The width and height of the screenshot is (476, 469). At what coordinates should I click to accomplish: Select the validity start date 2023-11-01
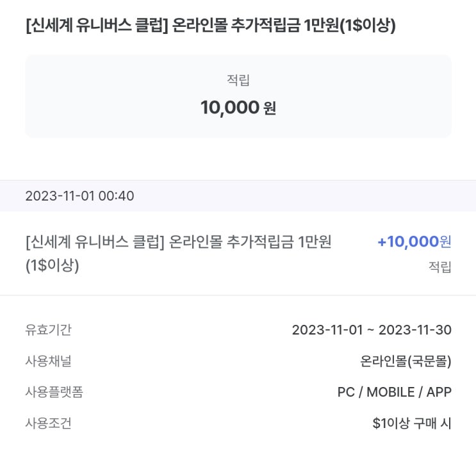click(x=326, y=330)
